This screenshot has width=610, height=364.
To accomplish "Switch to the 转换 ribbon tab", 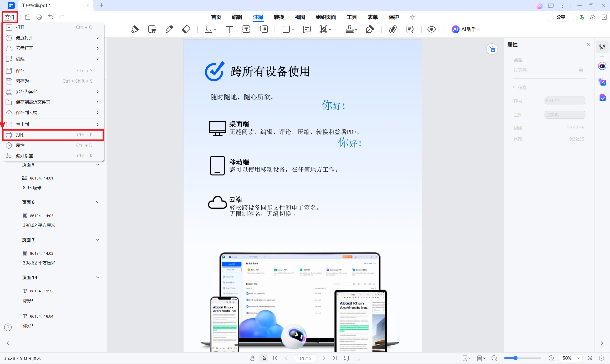I will 279,17.
